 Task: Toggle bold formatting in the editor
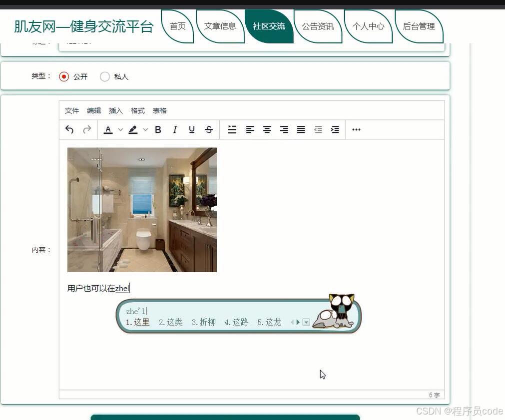[x=158, y=129]
